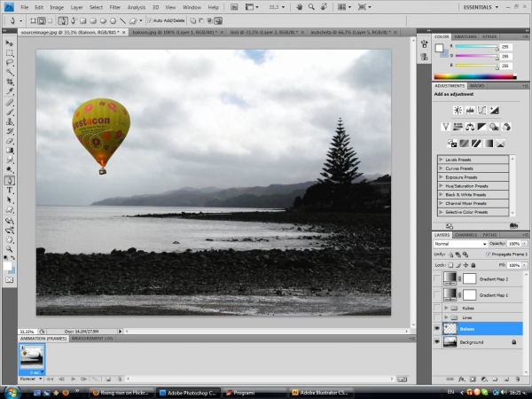The image size is (532, 399).
Task: Expand the Kubes layer group
Action: 446,308
